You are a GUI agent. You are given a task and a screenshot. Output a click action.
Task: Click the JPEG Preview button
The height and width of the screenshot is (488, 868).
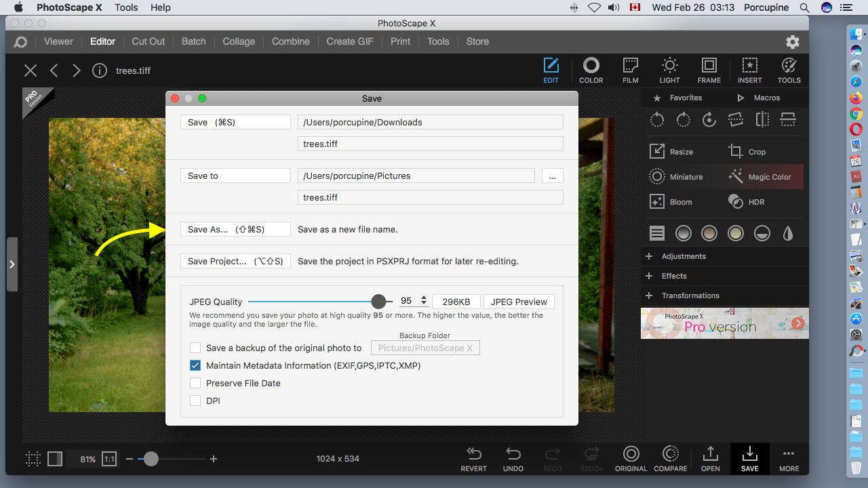pyautogui.click(x=519, y=302)
